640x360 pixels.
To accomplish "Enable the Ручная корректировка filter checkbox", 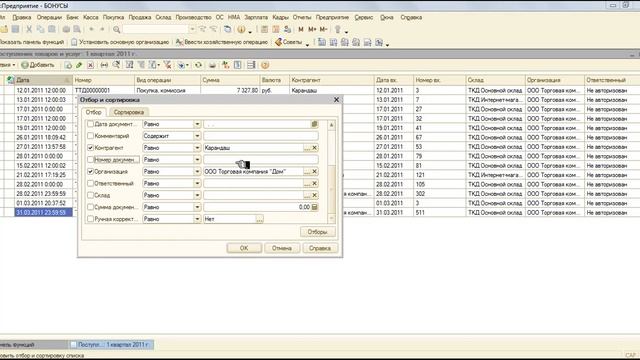I will click(91, 219).
